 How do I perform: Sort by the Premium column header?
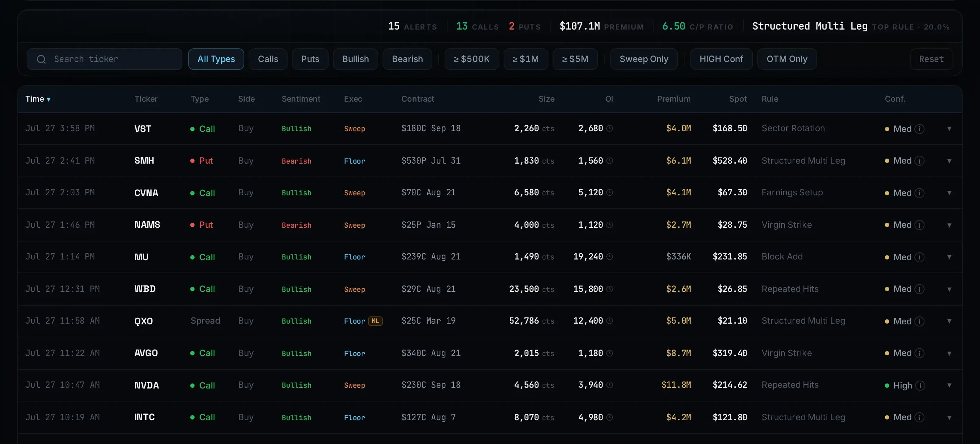pos(673,99)
